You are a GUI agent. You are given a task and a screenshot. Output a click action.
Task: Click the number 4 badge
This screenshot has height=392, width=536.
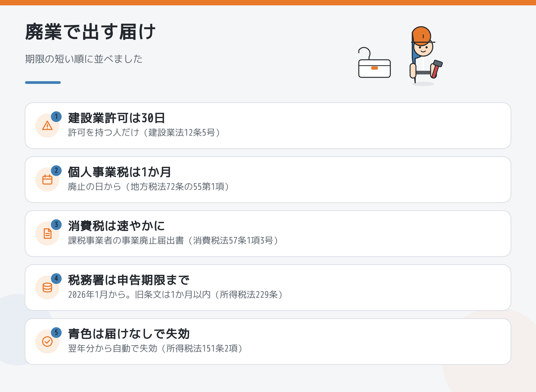[56, 279]
